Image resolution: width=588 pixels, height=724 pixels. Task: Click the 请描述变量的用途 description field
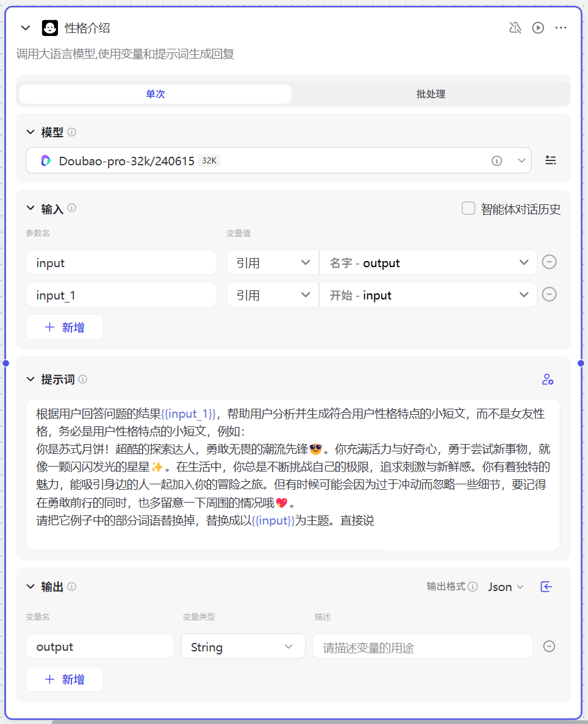pyautogui.click(x=423, y=647)
